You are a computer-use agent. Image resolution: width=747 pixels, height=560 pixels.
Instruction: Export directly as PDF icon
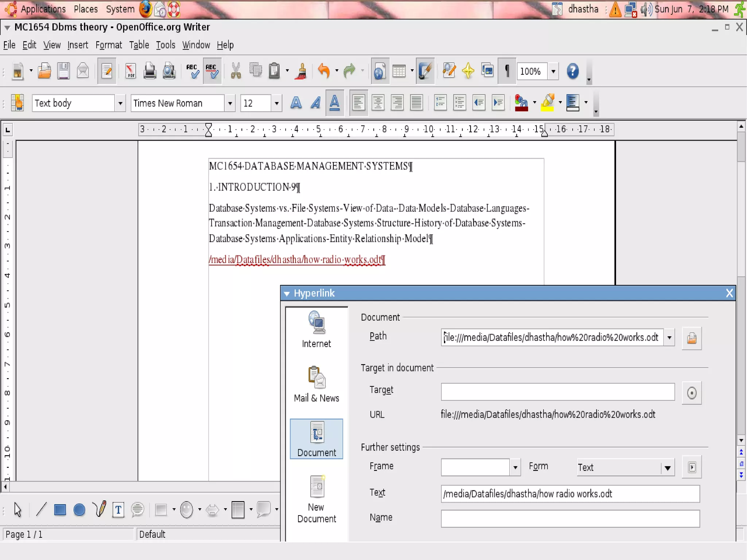tap(131, 71)
